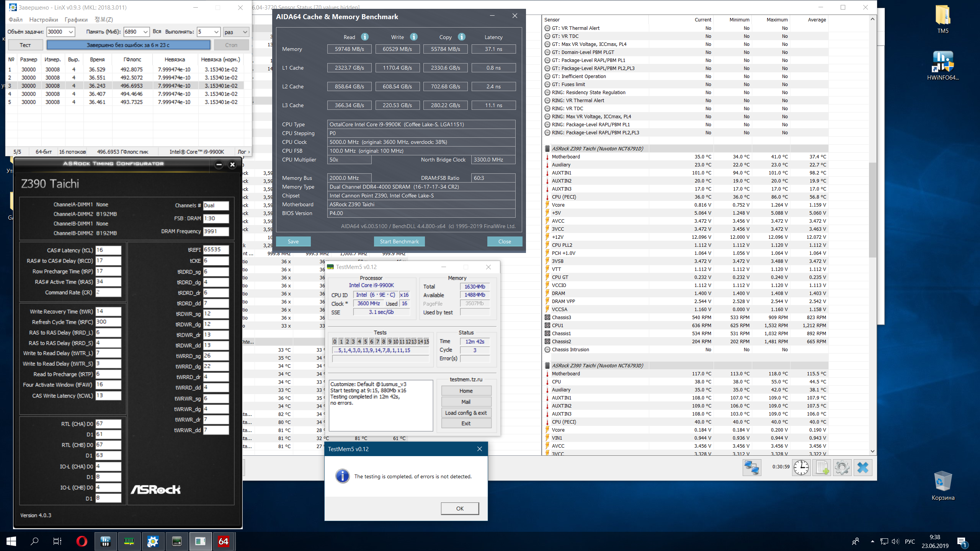Click the HWiNFO clock reset icon
Viewport: 980px width, 551px height.
point(801,468)
